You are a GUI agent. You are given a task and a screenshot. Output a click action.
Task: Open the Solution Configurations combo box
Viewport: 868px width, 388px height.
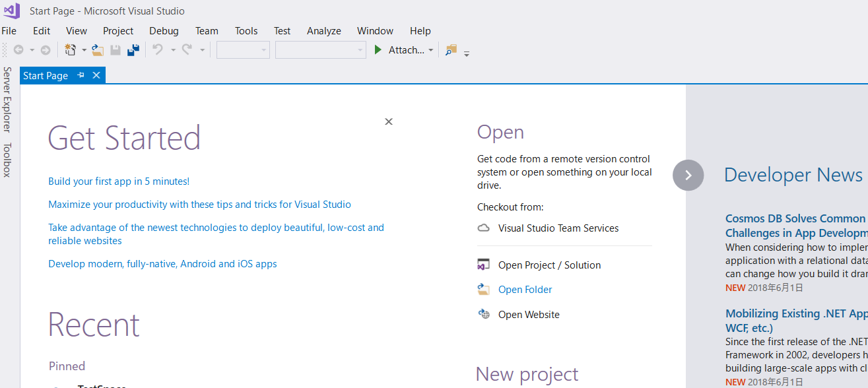pos(243,49)
